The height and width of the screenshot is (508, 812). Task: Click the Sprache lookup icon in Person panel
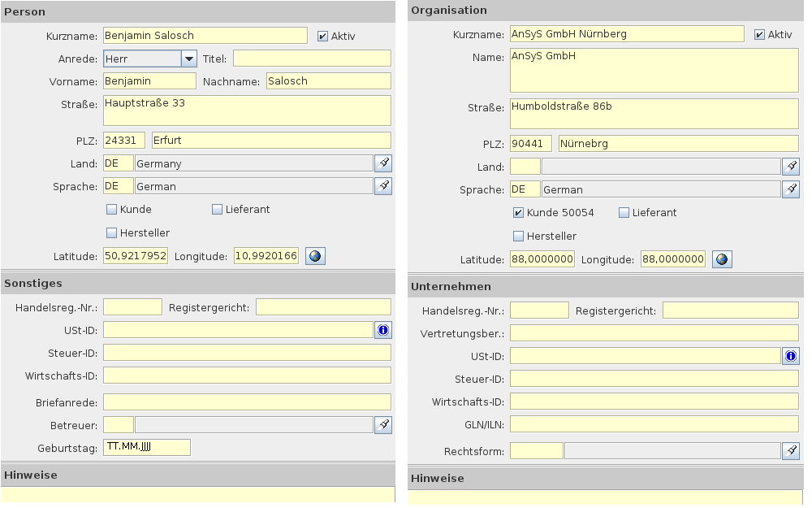[383, 186]
